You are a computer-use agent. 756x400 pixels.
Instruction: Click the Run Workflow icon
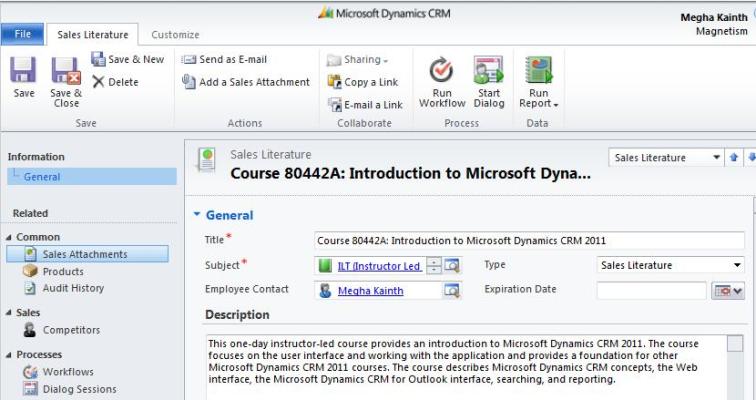pos(441,70)
